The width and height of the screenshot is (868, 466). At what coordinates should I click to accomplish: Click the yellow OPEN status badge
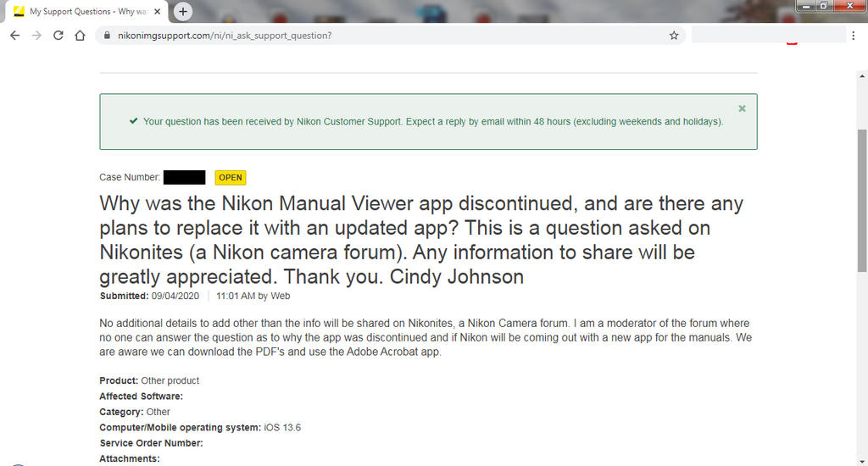click(x=230, y=178)
